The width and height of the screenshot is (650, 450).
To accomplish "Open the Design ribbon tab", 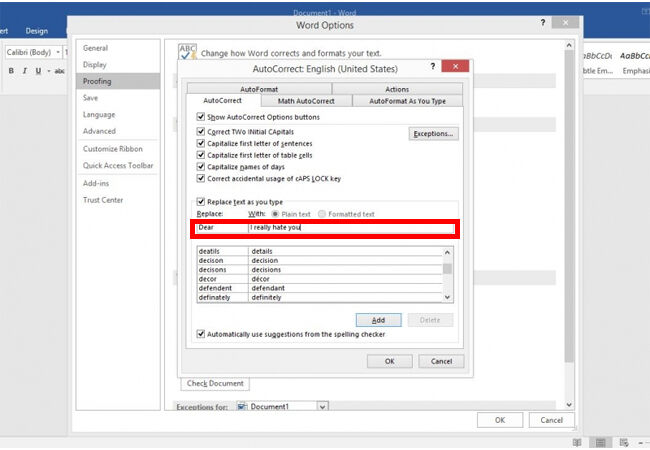I will 36,31.
